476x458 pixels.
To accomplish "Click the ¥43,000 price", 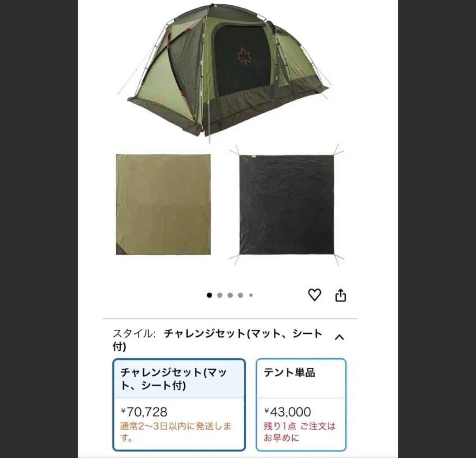I will click(287, 412).
